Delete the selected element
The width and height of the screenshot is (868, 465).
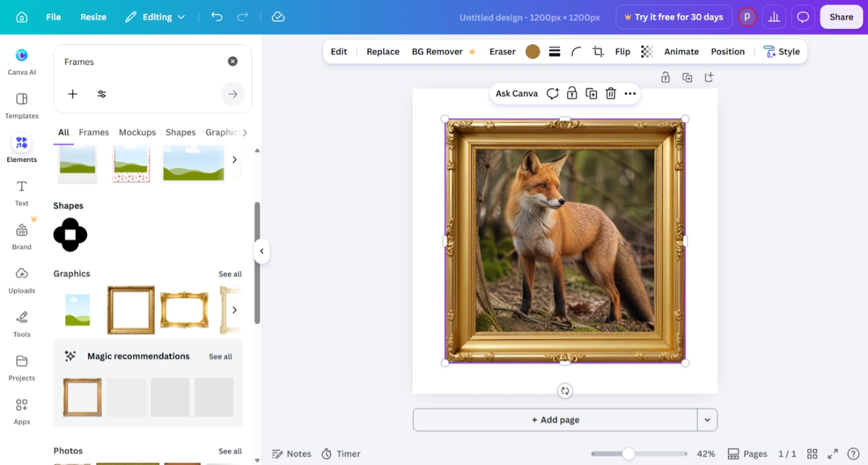click(610, 93)
